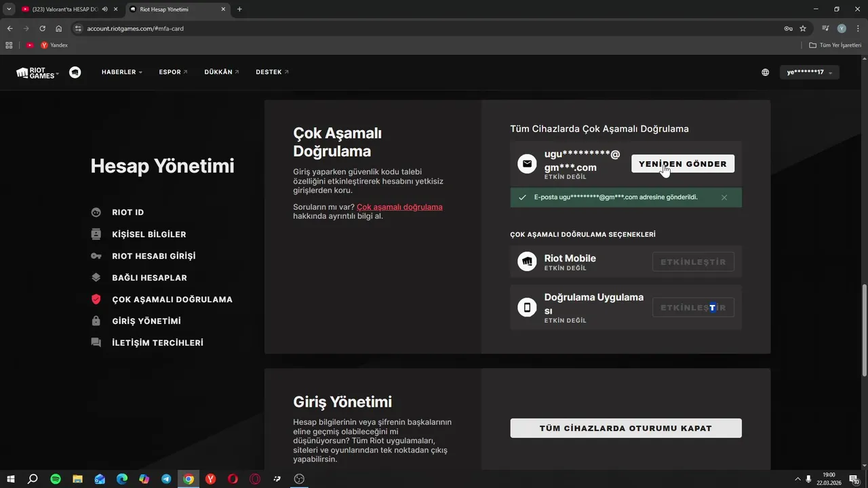This screenshot has width=868, height=488.
Task: Select the Riot Hesap Yönetimi tab
Action: coord(176,9)
